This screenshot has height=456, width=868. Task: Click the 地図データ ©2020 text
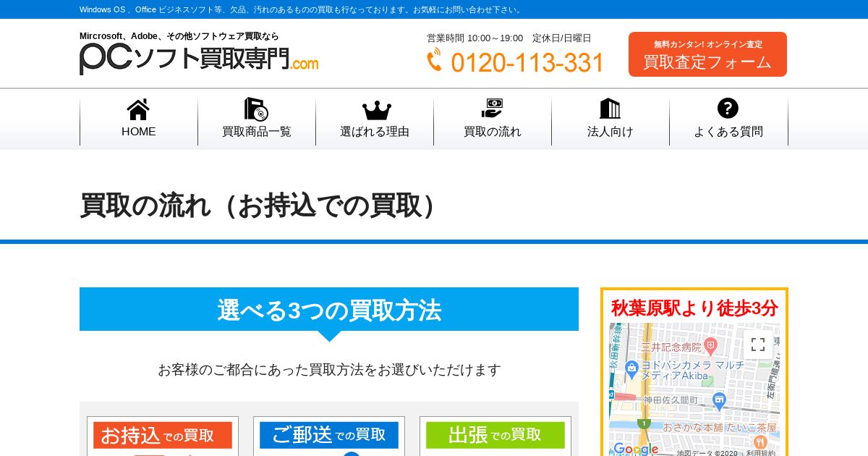[707, 452]
